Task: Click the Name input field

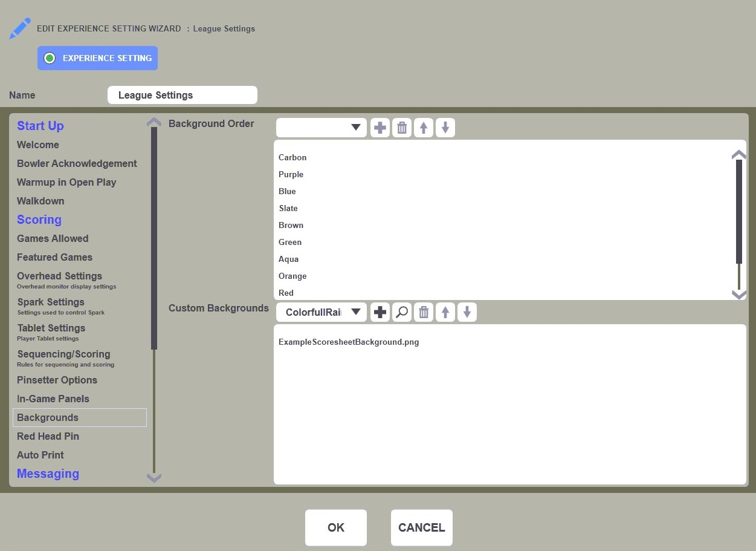Action: tap(183, 95)
